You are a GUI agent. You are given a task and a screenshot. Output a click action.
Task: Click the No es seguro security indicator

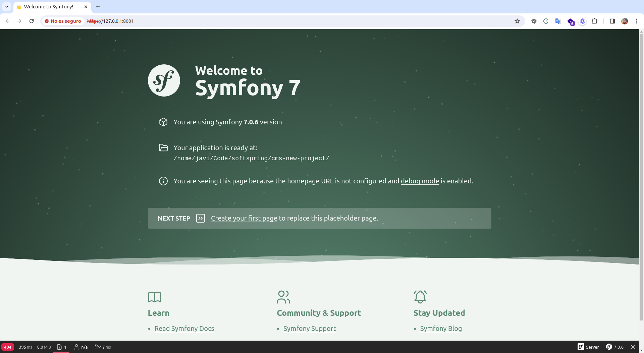(63, 21)
